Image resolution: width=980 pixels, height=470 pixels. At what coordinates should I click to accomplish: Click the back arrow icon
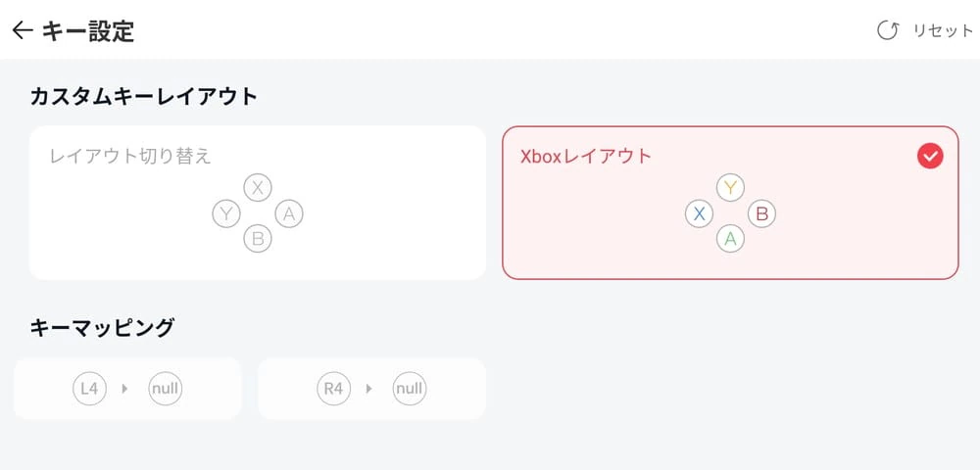23,30
